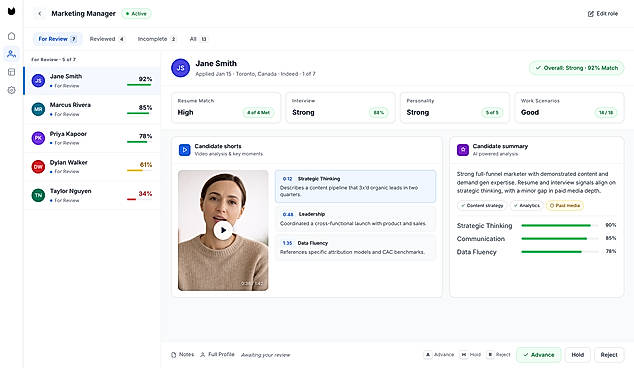This screenshot has height=368, width=634.
Task: Jump to the 0:48 Leadership moment
Action: pyautogui.click(x=355, y=219)
